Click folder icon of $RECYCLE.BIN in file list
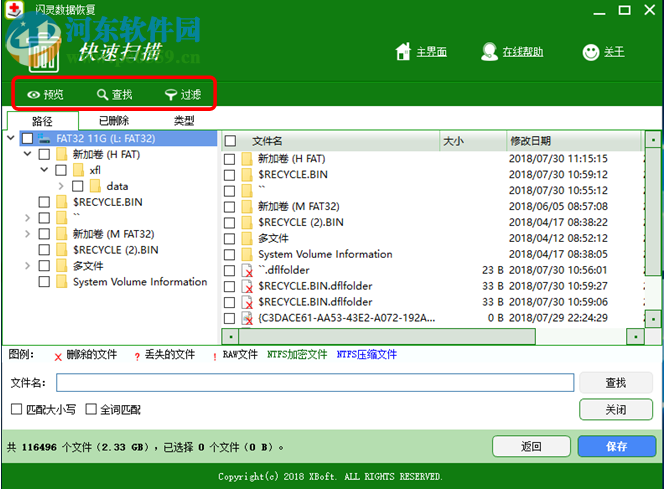Screen dimensions: 665x489 tap(247, 175)
